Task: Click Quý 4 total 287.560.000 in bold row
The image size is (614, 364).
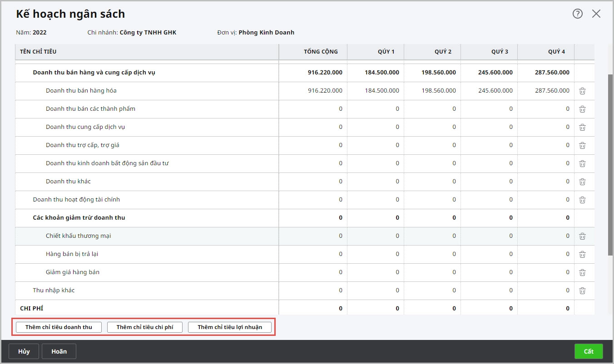Action: [x=552, y=73]
